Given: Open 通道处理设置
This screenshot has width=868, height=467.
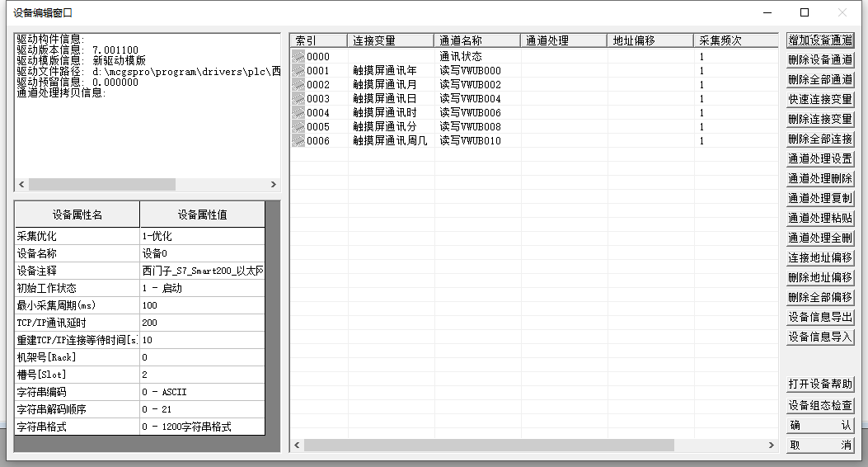Looking at the screenshot, I should [x=820, y=159].
